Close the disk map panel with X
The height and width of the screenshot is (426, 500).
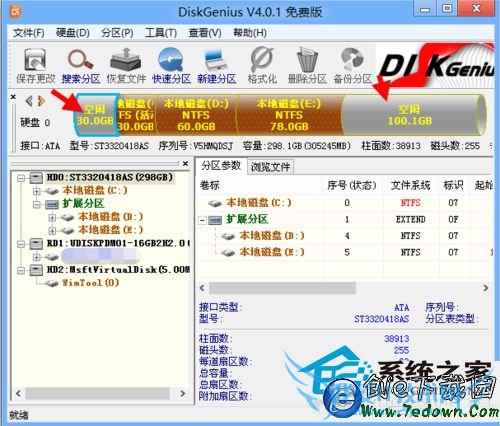coord(13,97)
